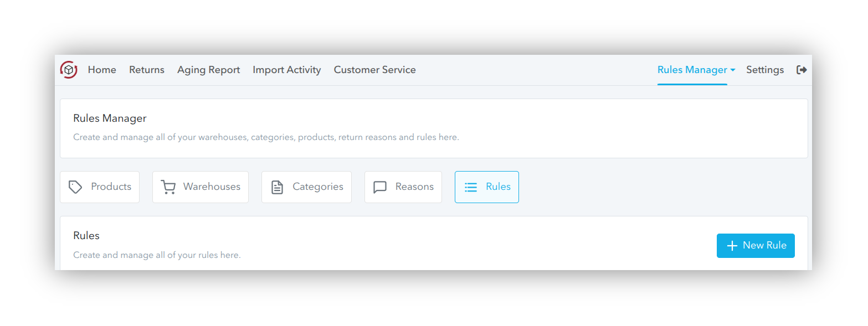Click the tag icon on the Products tab
The height and width of the screenshot is (326, 868).
(75, 187)
